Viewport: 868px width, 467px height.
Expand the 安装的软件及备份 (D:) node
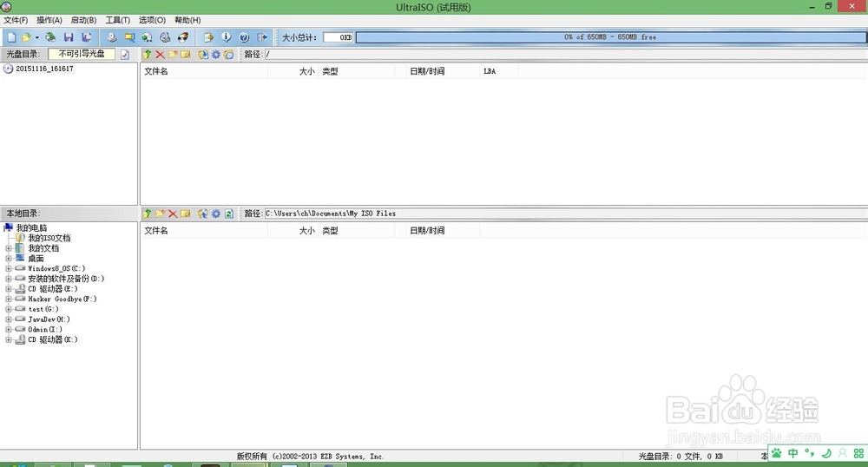coord(9,279)
